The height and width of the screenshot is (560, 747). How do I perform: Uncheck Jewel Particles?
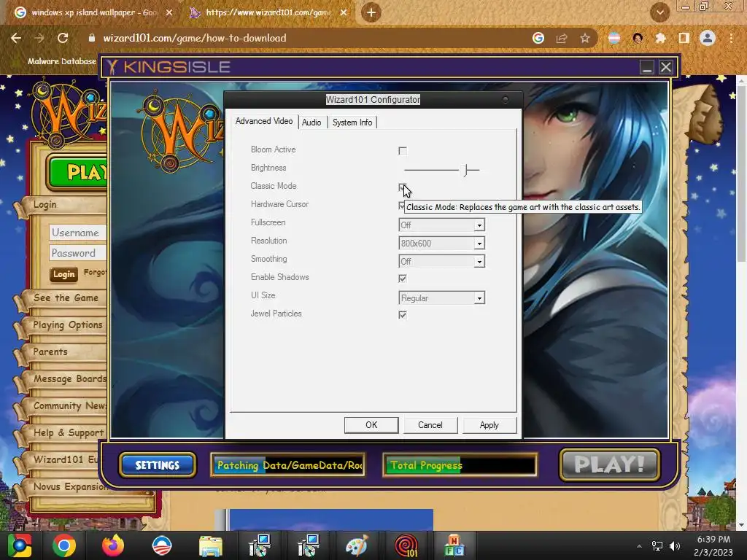403,315
